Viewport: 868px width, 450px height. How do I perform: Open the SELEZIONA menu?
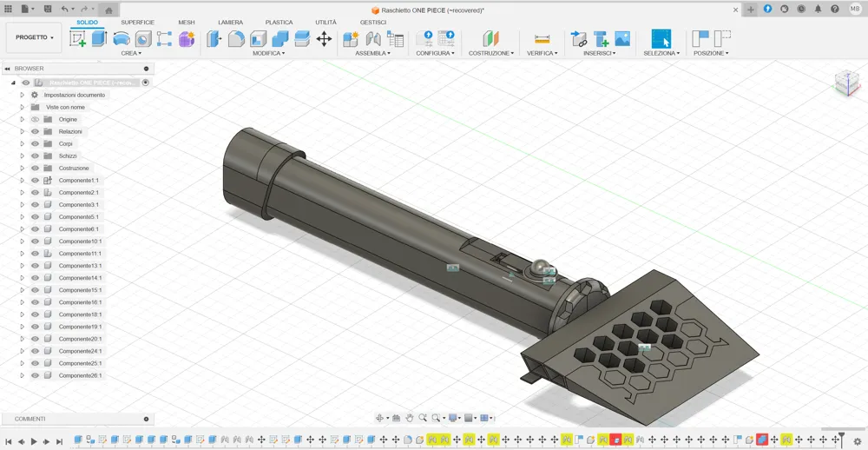[661, 53]
